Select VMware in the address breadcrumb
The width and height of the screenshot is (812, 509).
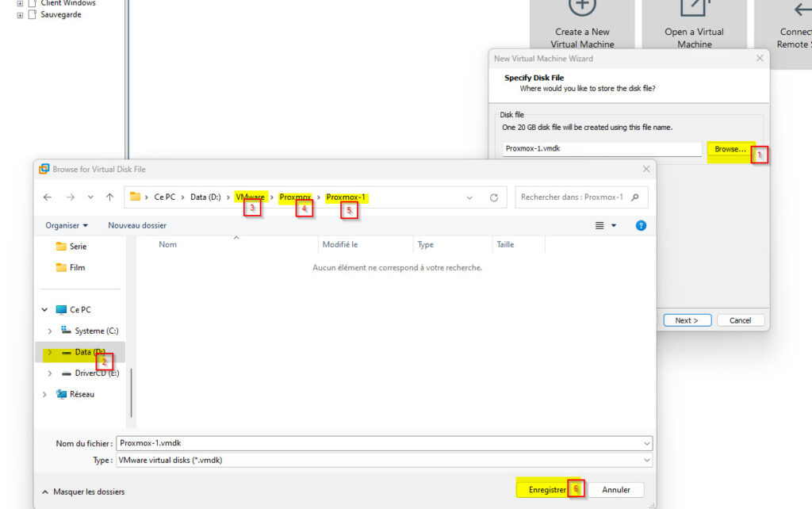coord(250,197)
